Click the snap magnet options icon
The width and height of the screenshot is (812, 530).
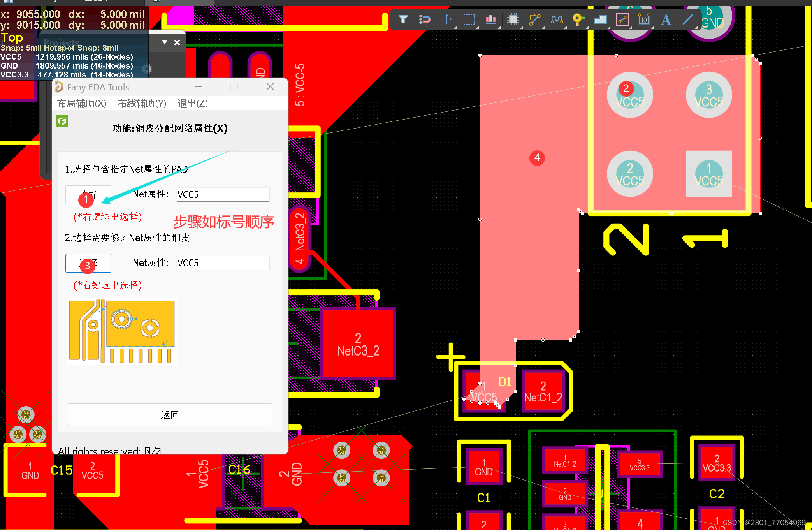pyautogui.click(x=425, y=19)
